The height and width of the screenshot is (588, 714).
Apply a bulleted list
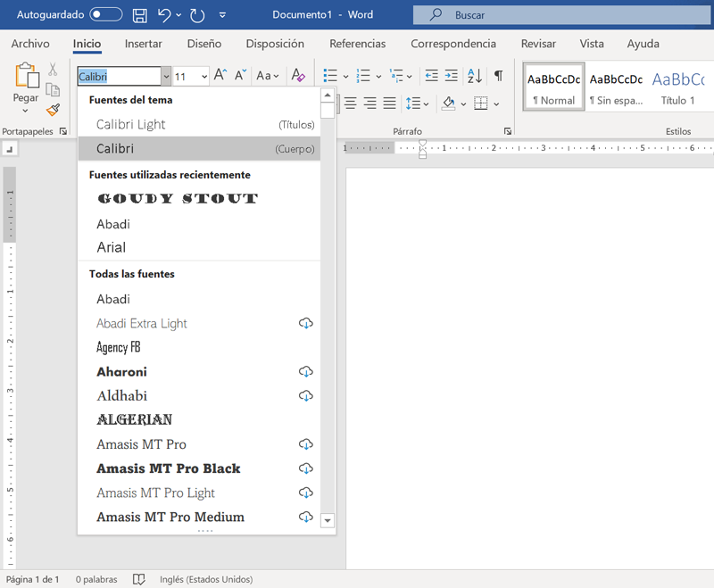coord(330,76)
